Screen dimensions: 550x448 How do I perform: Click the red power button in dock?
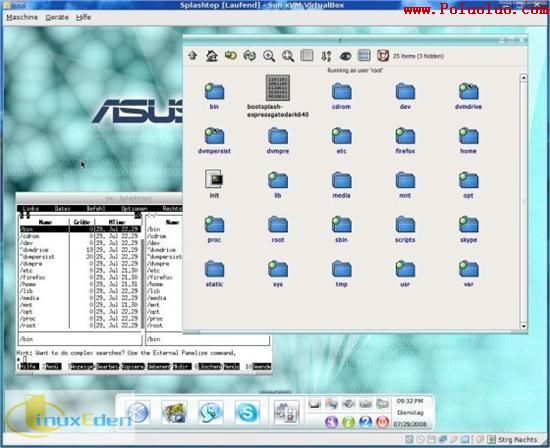click(382, 422)
